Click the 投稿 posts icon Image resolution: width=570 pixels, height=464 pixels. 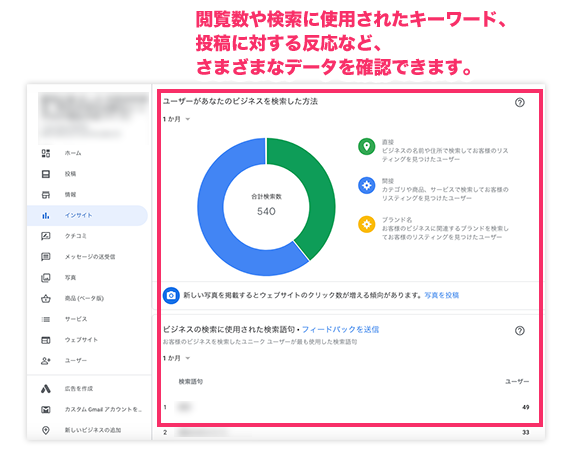tap(46, 174)
